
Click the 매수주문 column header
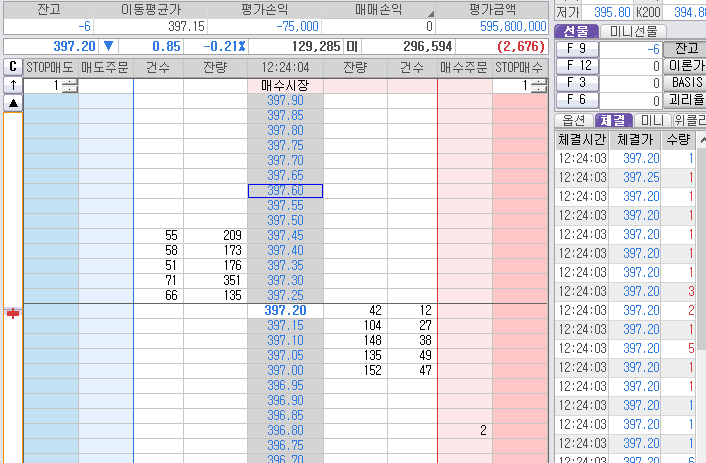pos(464,68)
